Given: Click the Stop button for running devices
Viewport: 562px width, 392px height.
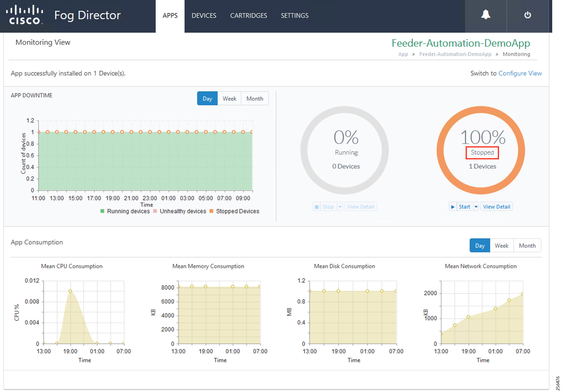Looking at the screenshot, I should coord(328,207).
